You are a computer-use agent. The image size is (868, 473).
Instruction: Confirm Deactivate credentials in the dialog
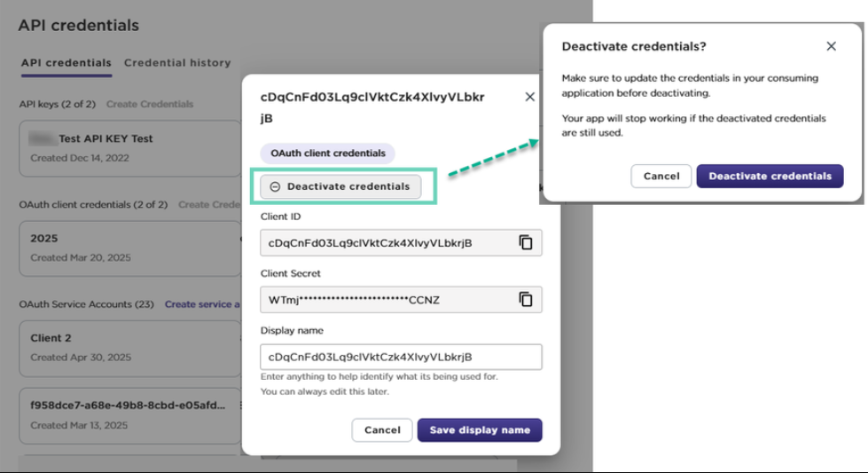tap(770, 176)
